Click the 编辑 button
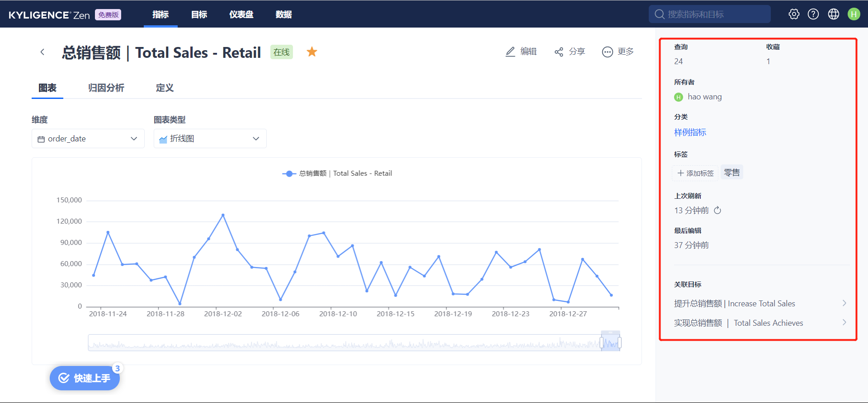Image resolution: width=868 pixels, height=403 pixels. (521, 52)
